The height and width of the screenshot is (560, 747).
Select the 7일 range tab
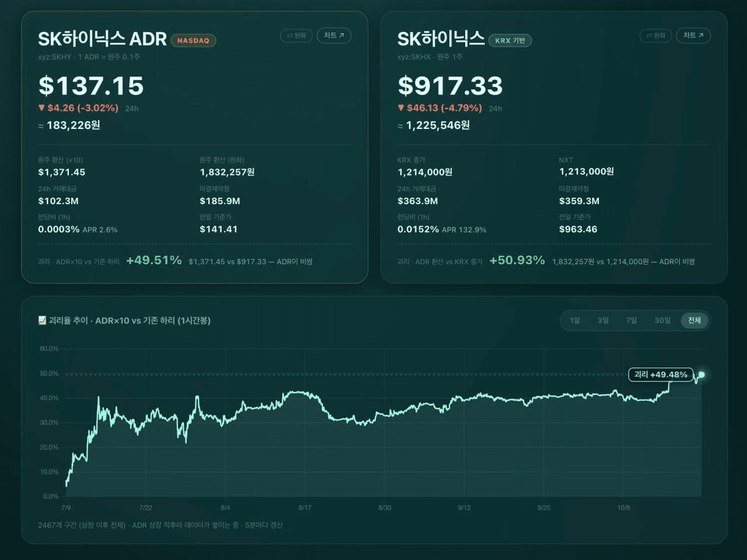631,320
